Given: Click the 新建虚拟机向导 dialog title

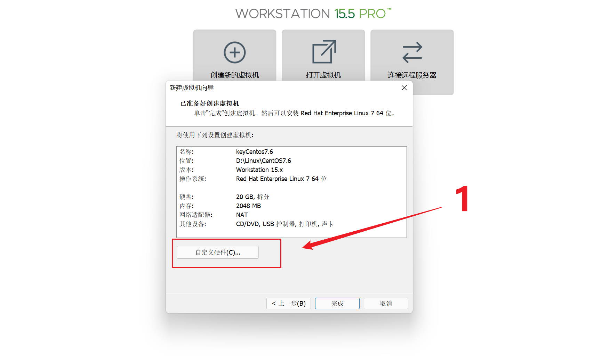Looking at the screenshot, I should click(x=192, y=88).
